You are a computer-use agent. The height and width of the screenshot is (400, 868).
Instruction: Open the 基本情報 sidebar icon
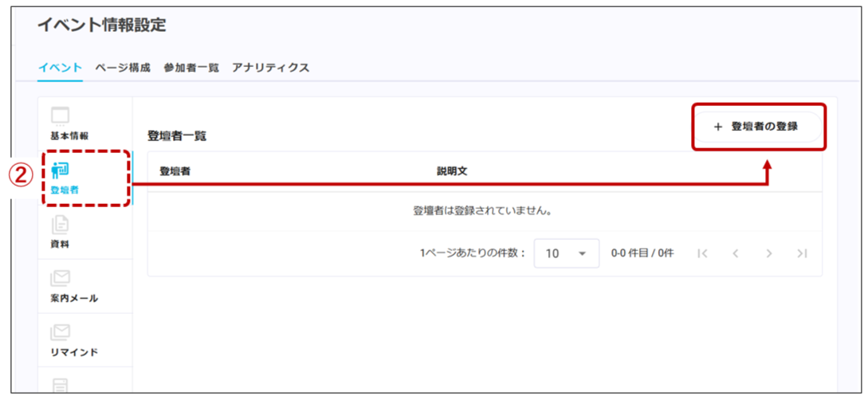pos(61,116)
